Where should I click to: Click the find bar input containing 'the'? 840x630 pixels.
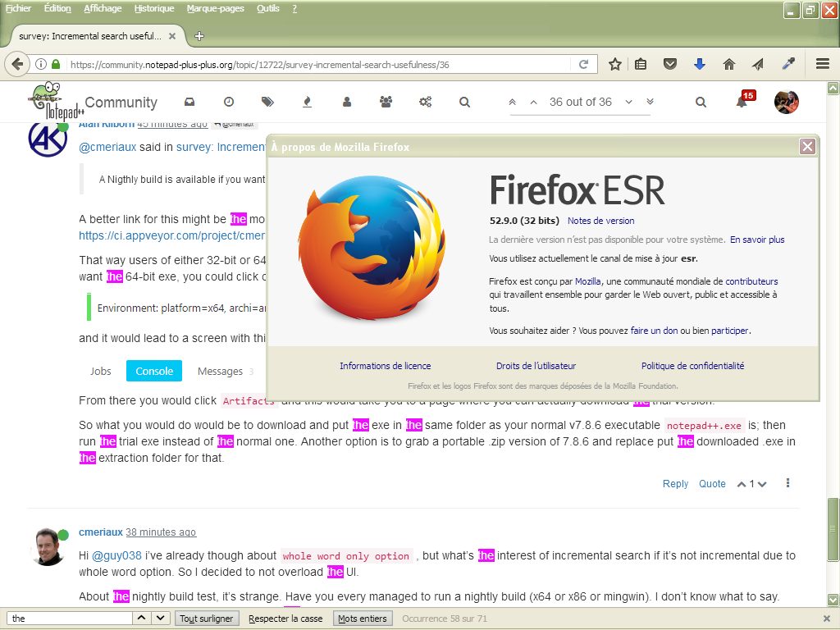point(70,619)
